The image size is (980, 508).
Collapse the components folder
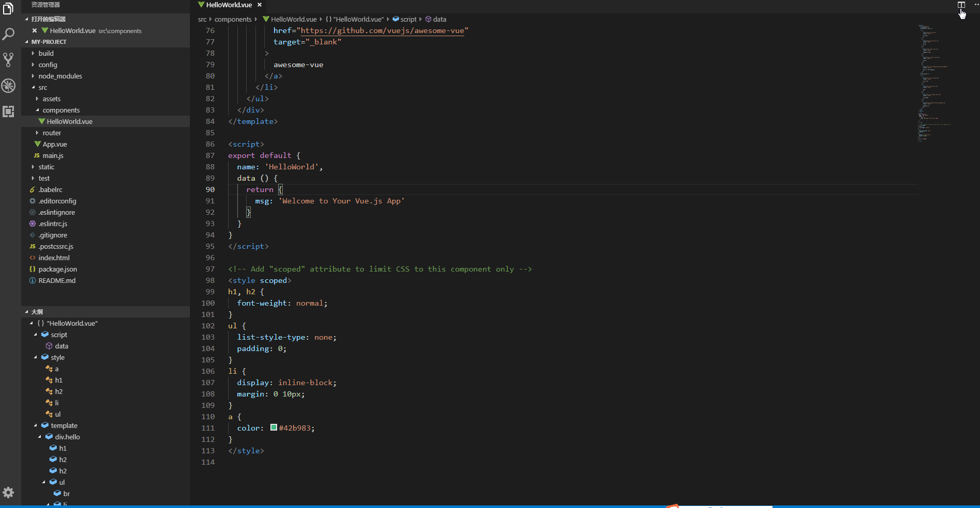pyautogui.click(x=37, y=110)
